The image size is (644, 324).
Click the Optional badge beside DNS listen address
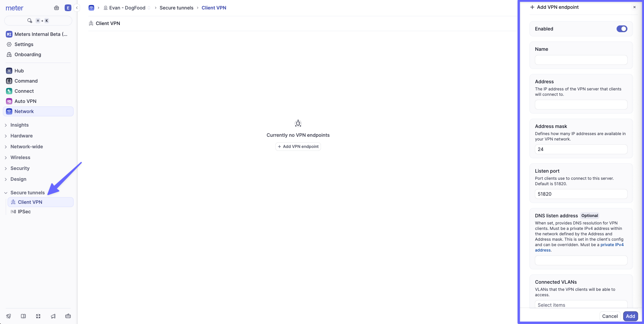click(x=590, y=216)
